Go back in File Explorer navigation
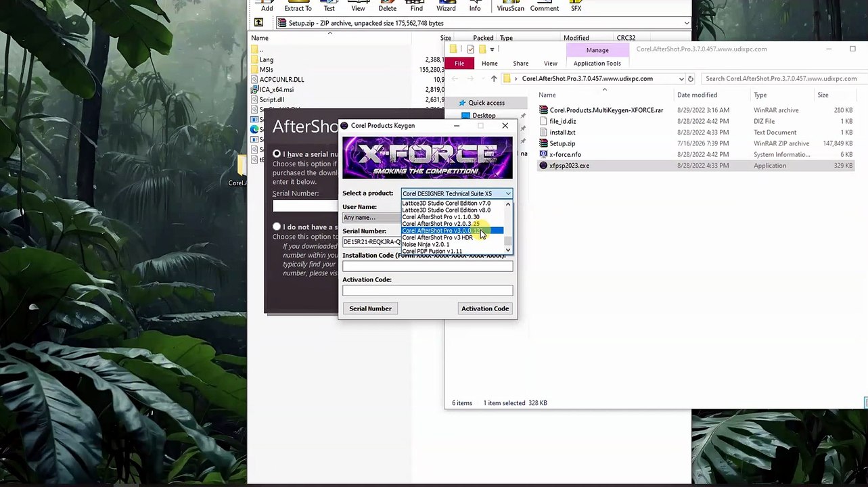 point(455,78)
